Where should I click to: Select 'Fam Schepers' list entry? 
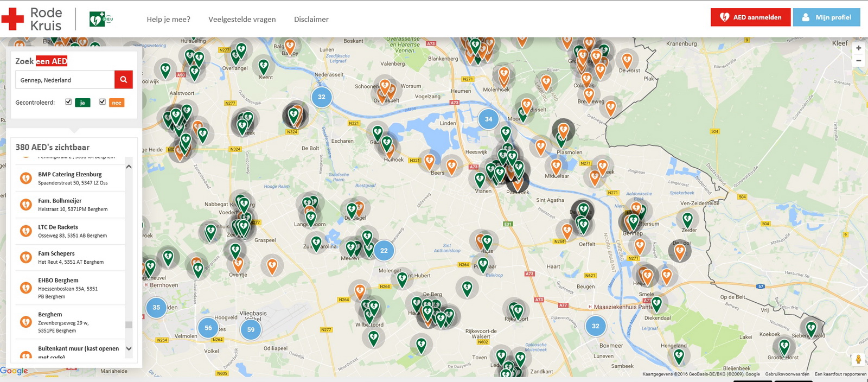point(71,258)
